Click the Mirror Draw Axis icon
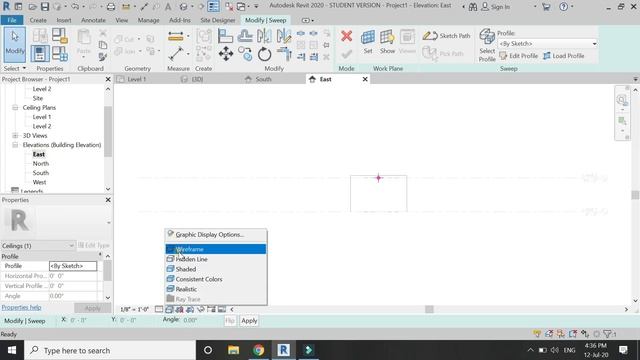Image resolution: width=640 pixels, height=360 pixels. click(284, 36)
